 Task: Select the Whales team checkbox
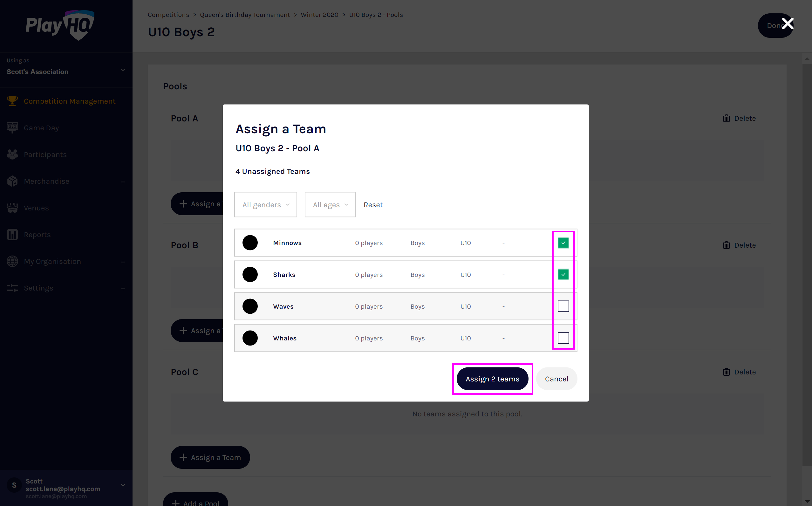(563, 338)
